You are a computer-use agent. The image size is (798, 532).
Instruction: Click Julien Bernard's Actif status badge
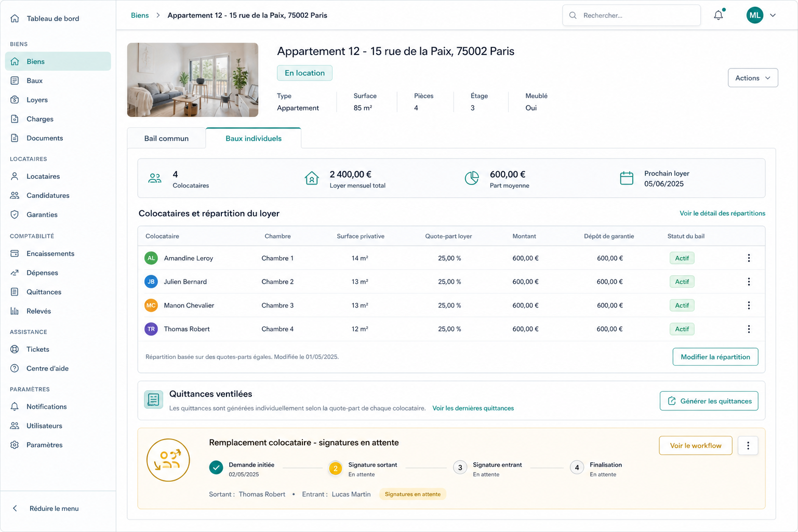tap(682, 282)
